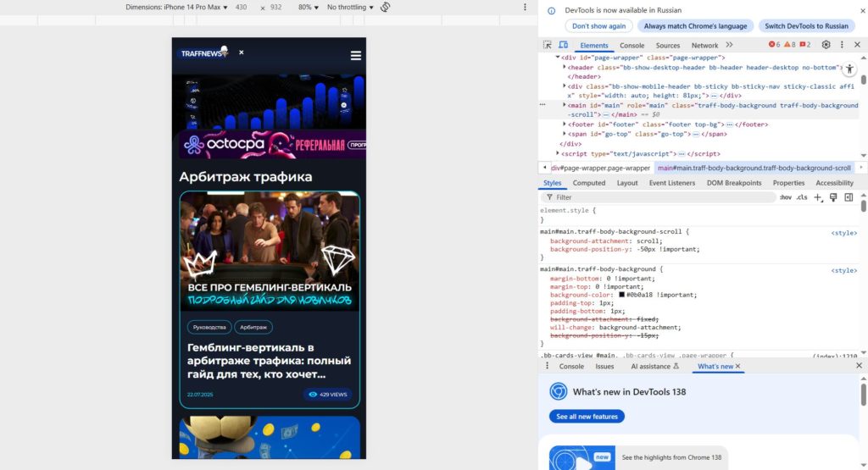Open the Event Listeners tab

click(672, 183)
